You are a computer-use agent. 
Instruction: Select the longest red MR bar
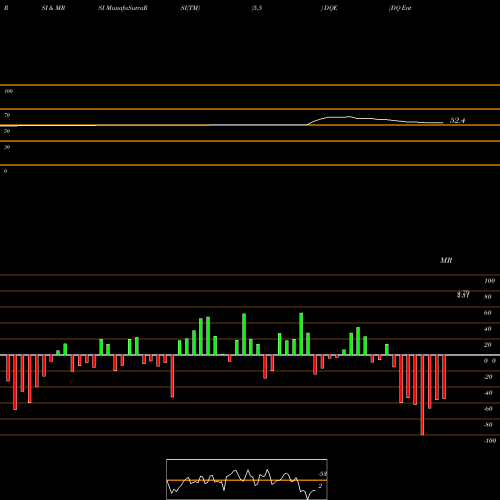pos(422,395)
